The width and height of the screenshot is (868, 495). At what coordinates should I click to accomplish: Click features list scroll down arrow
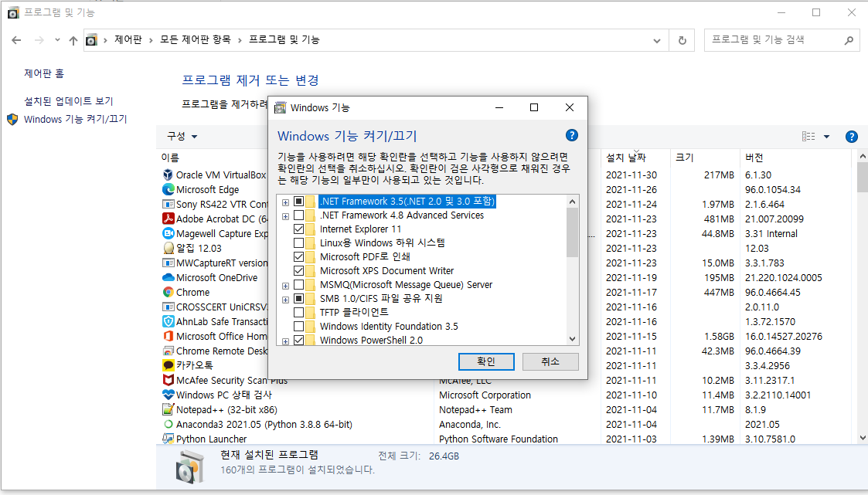click(573, 339)
